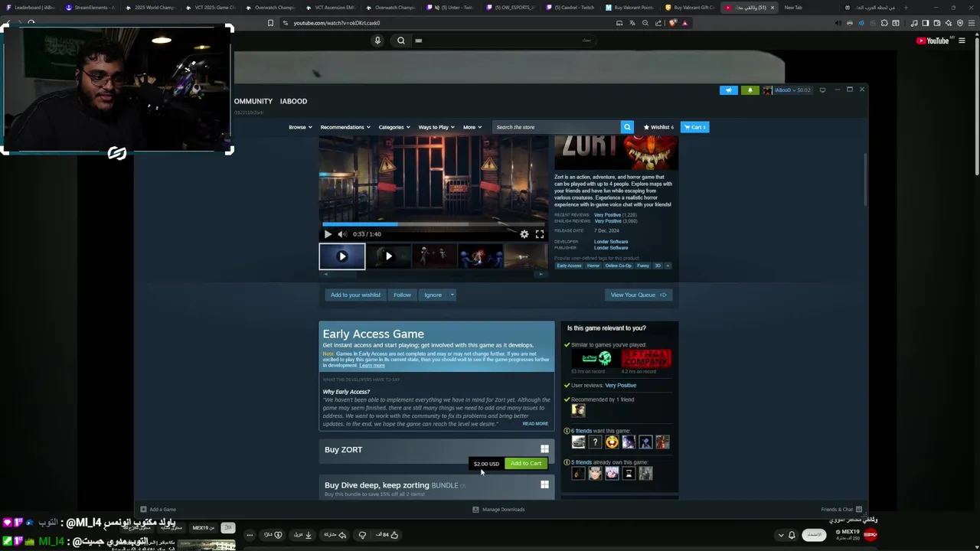Screen dimensions: 980x551
Task: Select the second trailer thumbnail
Action: point(388,256)
